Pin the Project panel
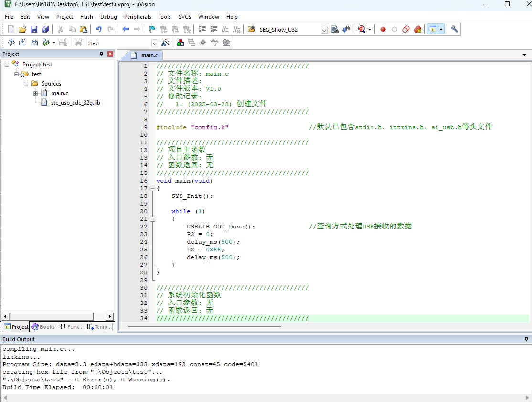The width and height of the screenshot is (532, 402). 101,54
